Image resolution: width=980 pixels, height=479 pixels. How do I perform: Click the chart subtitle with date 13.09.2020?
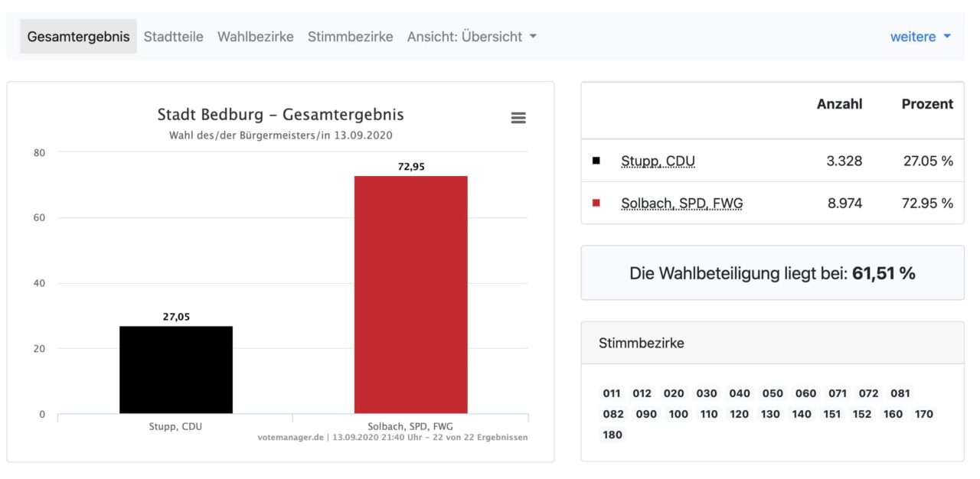click(x=280, y=135)
